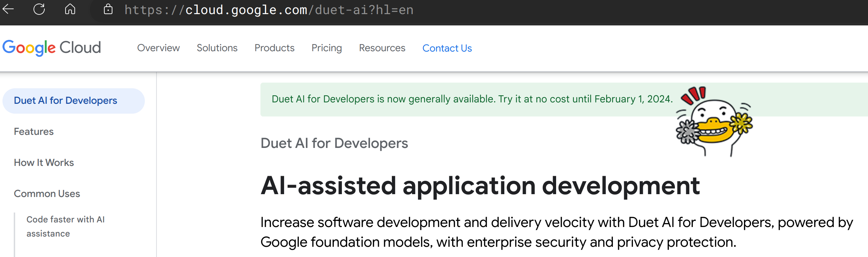Open Code faster with AI assistance link
The width and height of the screenshot is (868, 257).
[x=66, y=226]
